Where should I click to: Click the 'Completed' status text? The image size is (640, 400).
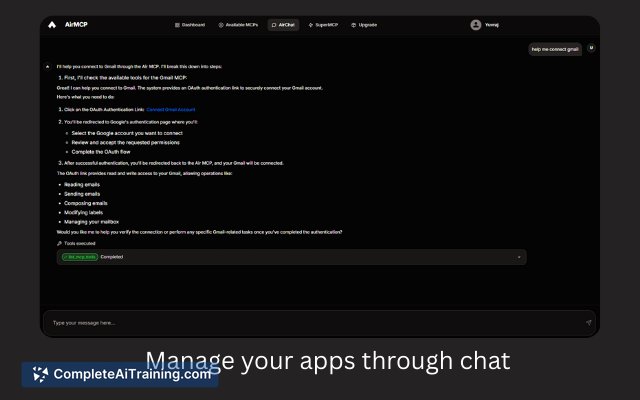(x=111, y=257)
